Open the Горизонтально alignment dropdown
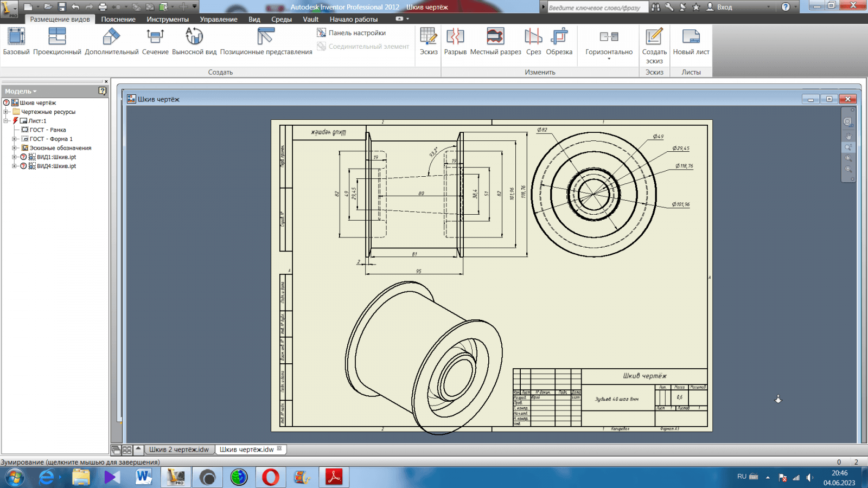Viewport: 868px width, 488px height. coord(609,53)
